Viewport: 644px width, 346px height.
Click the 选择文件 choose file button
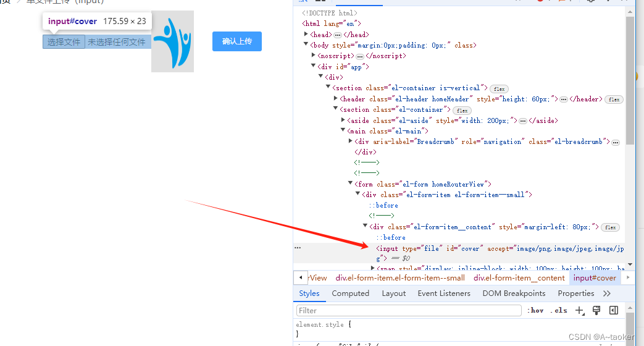[64, 42]
